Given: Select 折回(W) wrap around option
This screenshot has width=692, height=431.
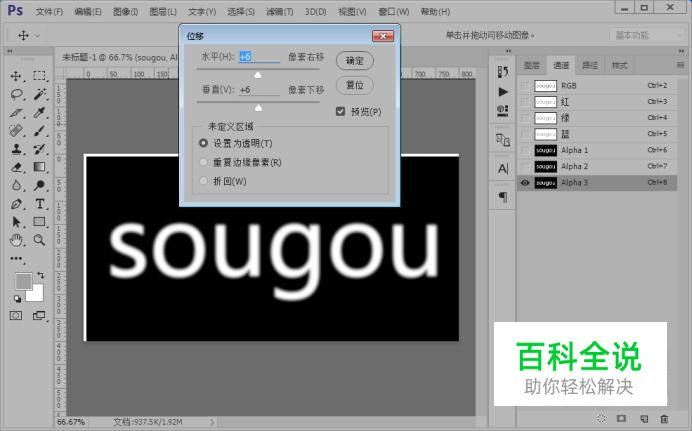Looking at the screenshot, I should (203, 181).
